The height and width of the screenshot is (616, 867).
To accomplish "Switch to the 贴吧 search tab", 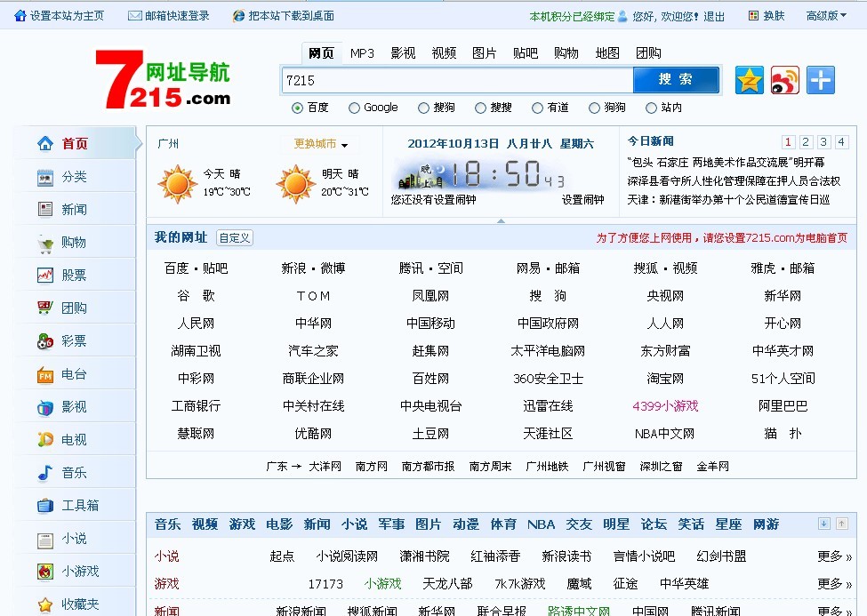I will click(x=526, y=53).
